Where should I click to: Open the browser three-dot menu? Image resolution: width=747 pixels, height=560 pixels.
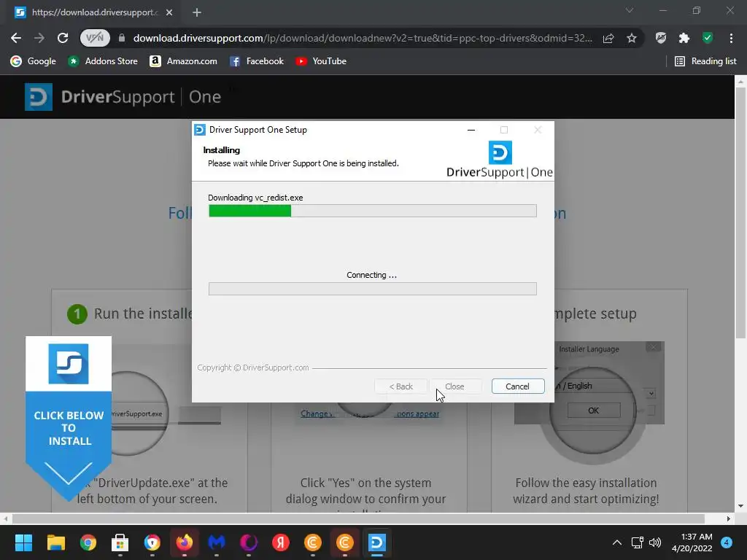tap(731, 38)
